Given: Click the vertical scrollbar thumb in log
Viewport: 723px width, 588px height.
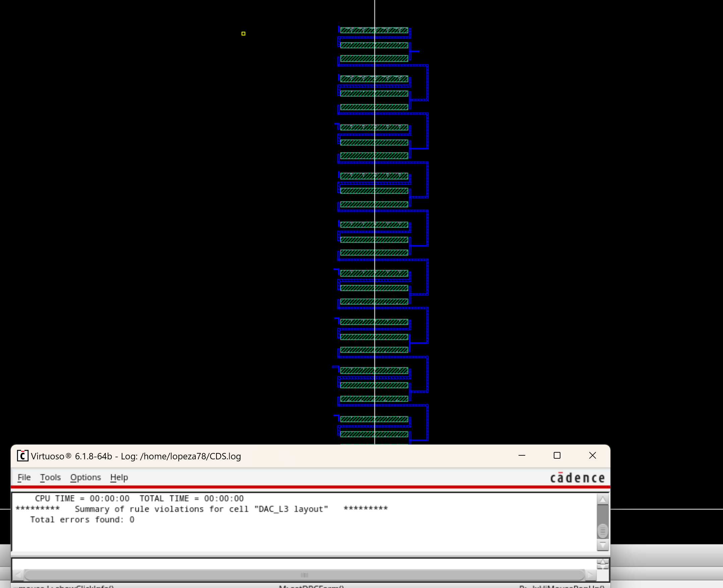Looking at the screenshot, I should coord(602,530).
